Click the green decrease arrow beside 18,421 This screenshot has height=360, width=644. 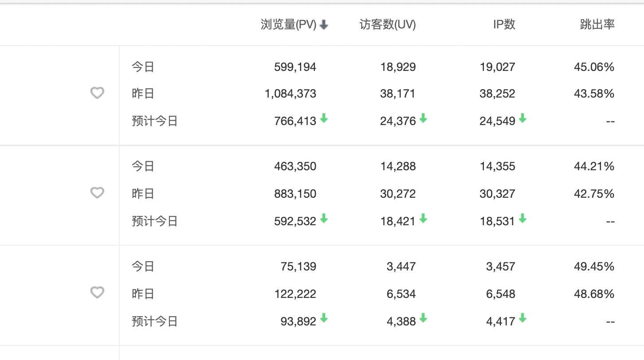pyautogui.click(x=424, y=219)
